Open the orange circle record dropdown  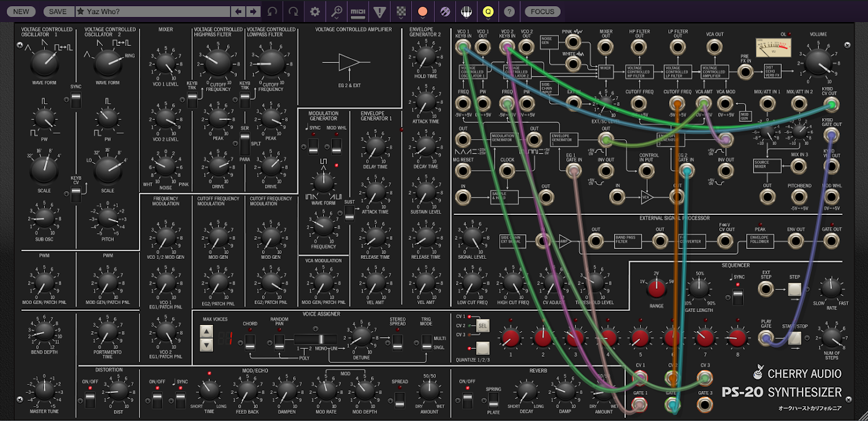(422, 11)
